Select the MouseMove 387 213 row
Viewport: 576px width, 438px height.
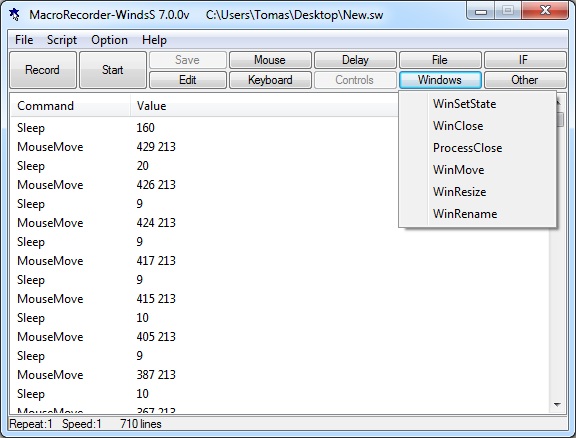pyautogui.click(x=280, y=375)
